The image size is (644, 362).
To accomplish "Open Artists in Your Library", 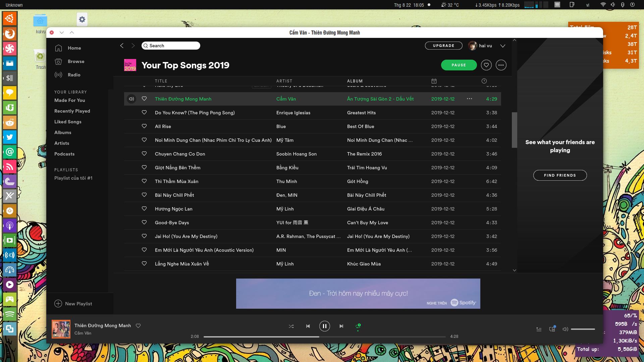I will click(x=62, y=143).
